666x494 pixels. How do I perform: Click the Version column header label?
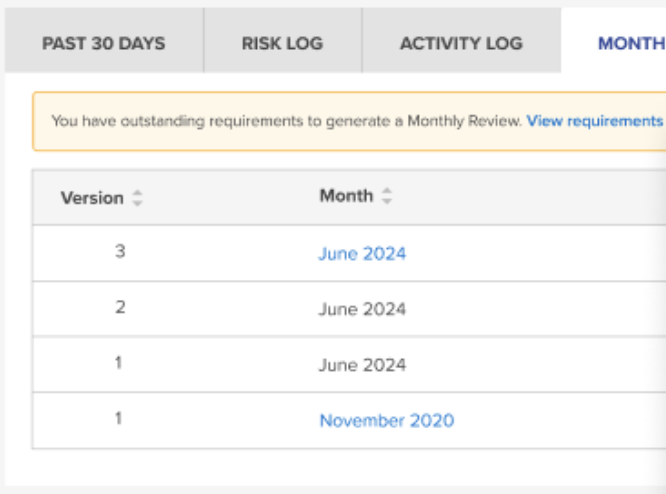coord(92,198)
